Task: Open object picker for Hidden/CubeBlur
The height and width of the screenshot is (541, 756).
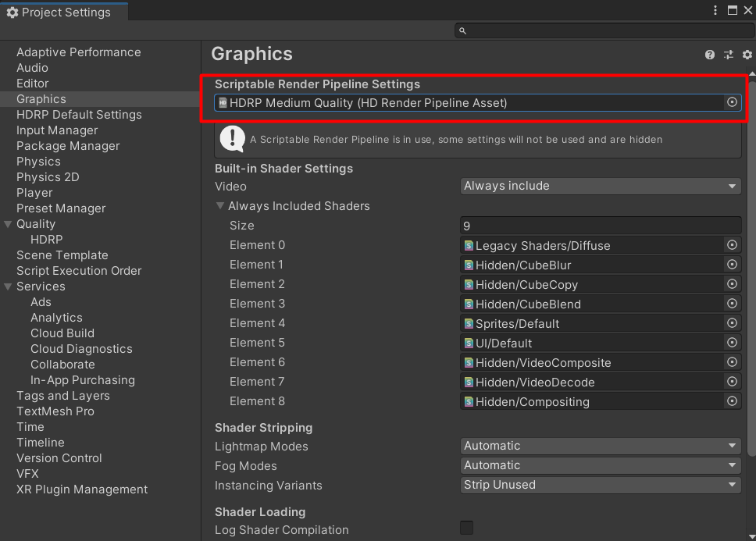Action: (732, 265)
